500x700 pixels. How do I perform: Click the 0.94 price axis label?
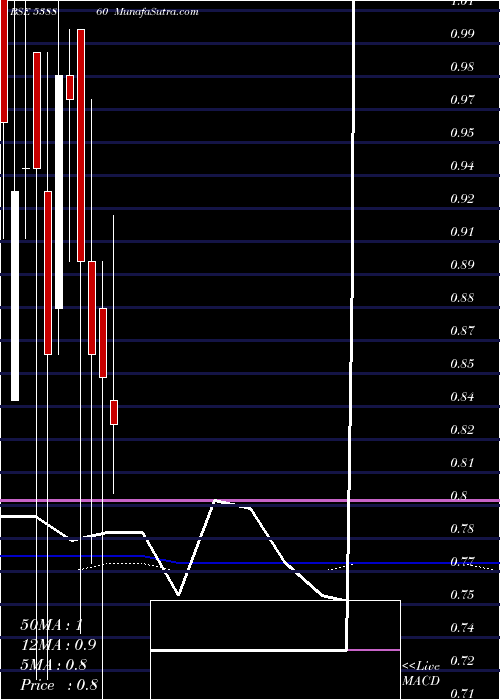462,166
